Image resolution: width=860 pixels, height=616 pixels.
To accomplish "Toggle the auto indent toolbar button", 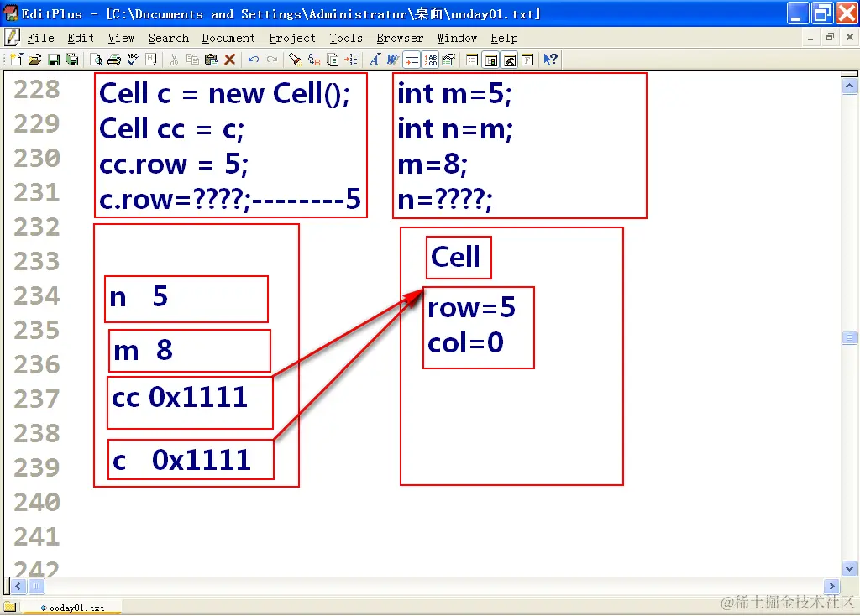I will (x=412, y=60).
